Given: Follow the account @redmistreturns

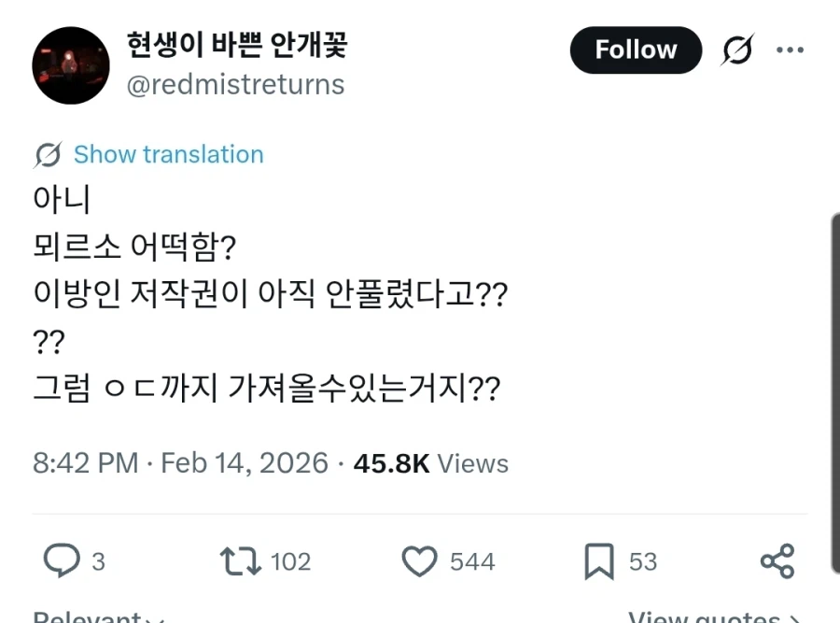Looking at the screenshot, I should pos(636,50).
